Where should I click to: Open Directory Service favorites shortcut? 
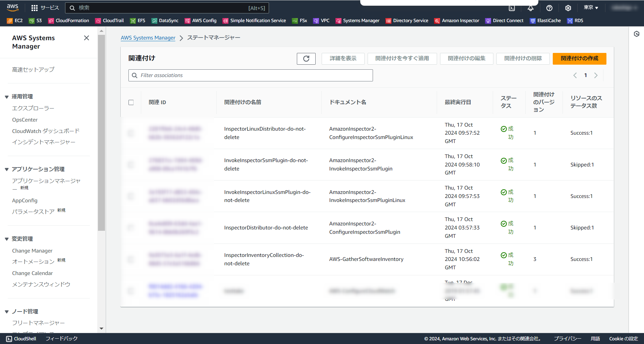(407, 21)
